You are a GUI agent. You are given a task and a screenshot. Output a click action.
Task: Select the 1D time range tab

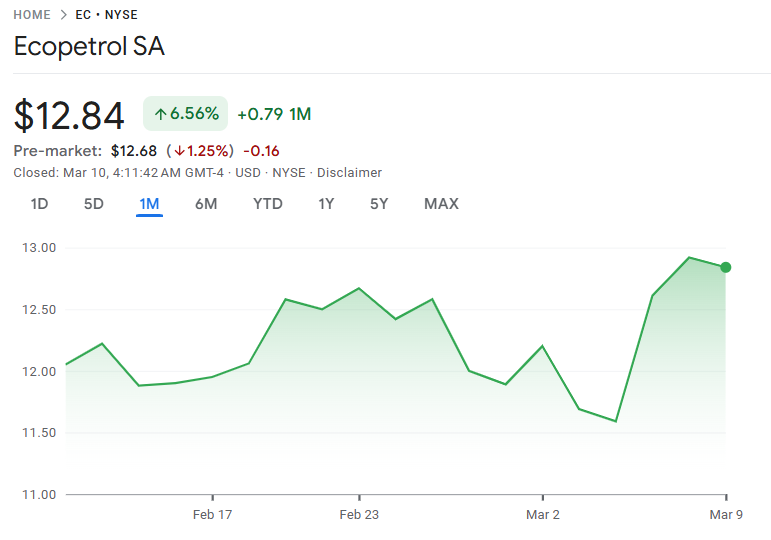point(39,204)
